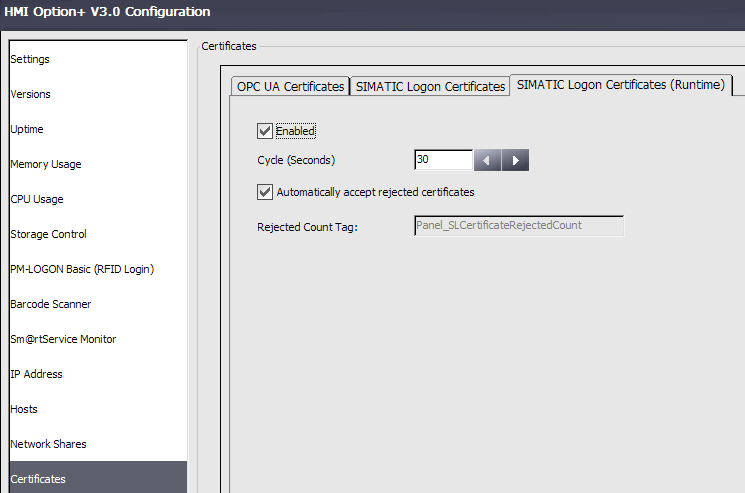
Task: Select Network Shares in sidebar
Action: (x=48, y=444)
